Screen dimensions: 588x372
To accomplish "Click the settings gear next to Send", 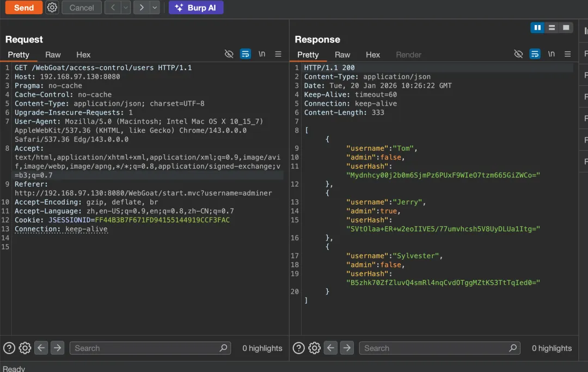I will click(52, 8).
